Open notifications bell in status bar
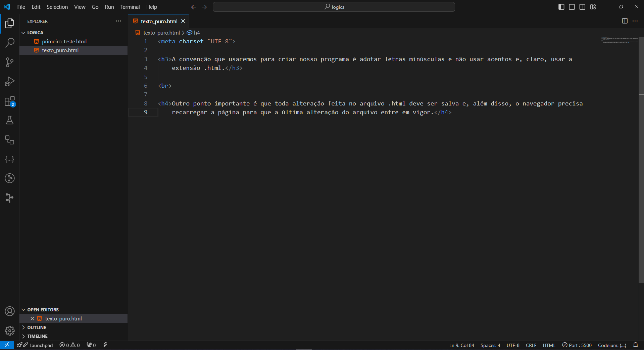 (x=635, y=345)
